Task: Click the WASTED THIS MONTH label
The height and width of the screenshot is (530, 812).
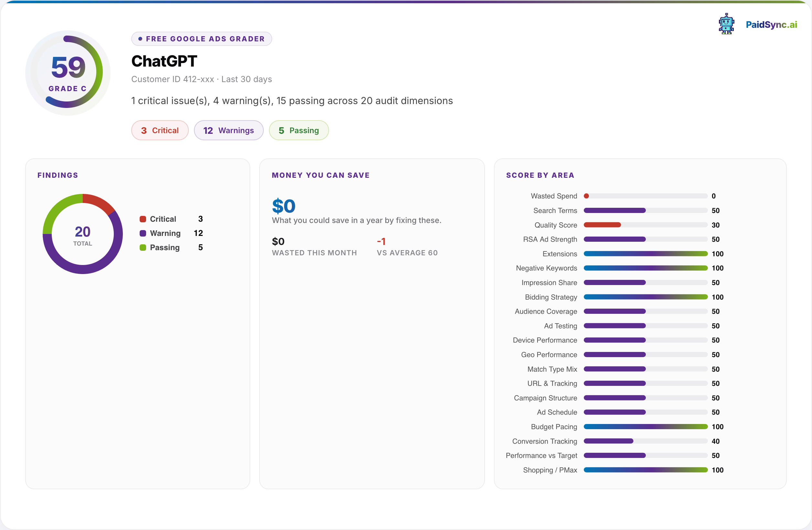Action: (314, 253)
